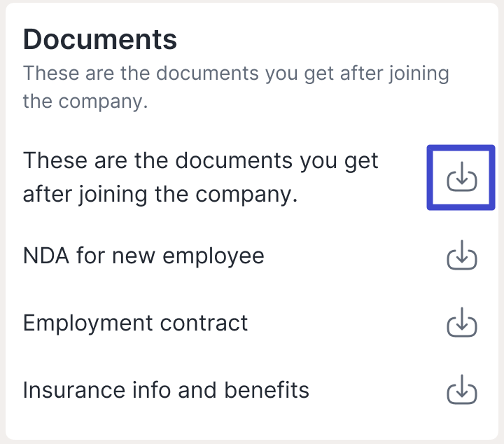Click the gray subtitle under Documents
504x444 pixels.
click(235, 87)
